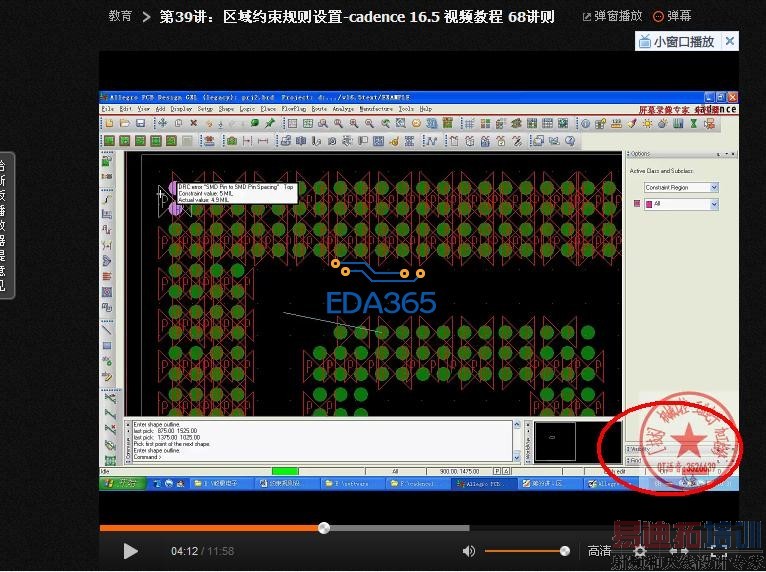Click the help question mark icon
The image size is (766, 572).
coord(570,141)
